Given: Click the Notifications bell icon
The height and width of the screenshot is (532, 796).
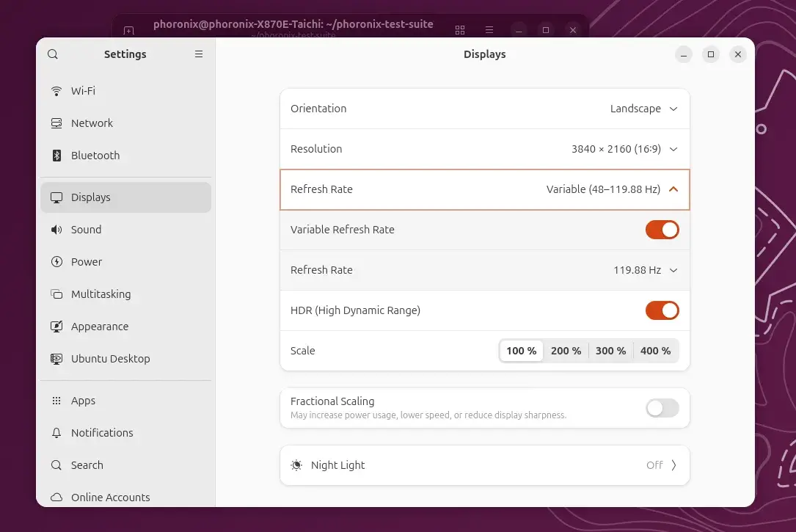Looking at the screenshot, I should 56,433.
